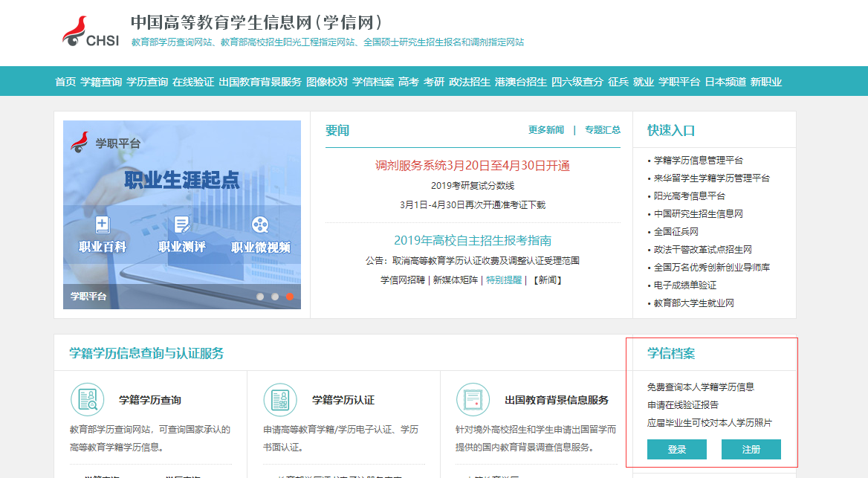Open 电子成绩单验证 quick link
The image size is (868, 478).
click(x=684, y=285)
